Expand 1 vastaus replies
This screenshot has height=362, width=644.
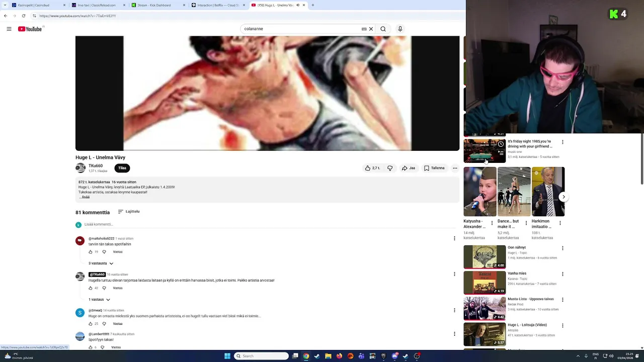point(99,300)
